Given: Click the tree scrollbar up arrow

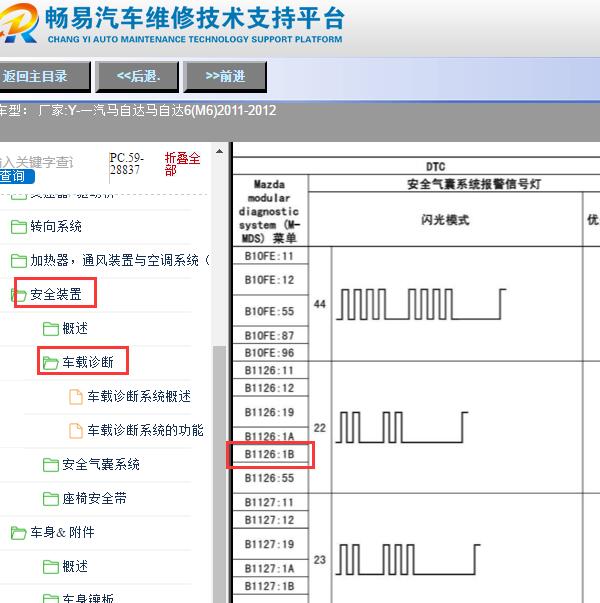Looking at the screenshot, I should [x=219, y=152].
